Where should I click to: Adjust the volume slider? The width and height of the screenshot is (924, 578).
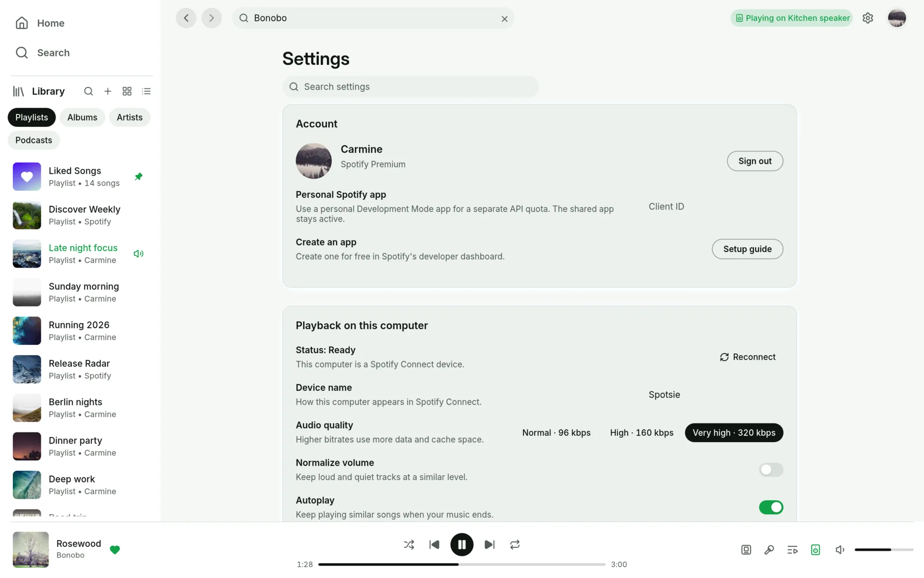884,549
